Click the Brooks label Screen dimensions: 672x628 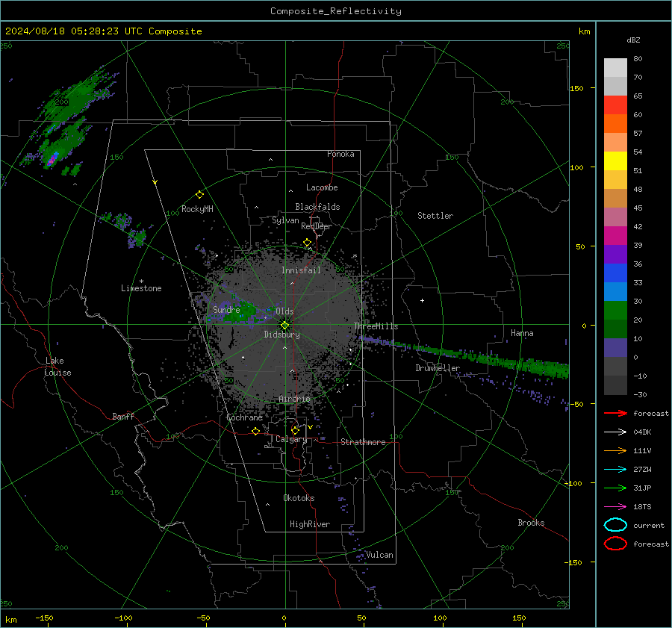531,523
